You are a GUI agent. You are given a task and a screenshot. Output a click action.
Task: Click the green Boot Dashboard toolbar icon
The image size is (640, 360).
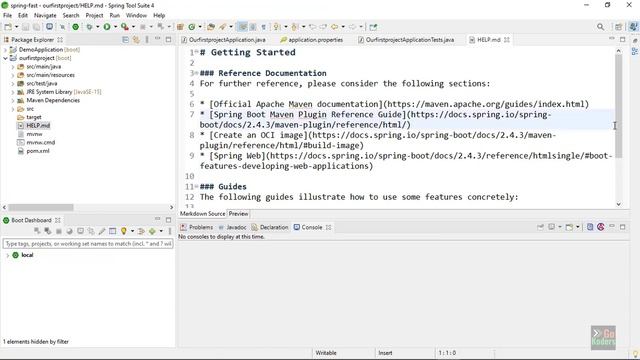[x=76, y=27]
